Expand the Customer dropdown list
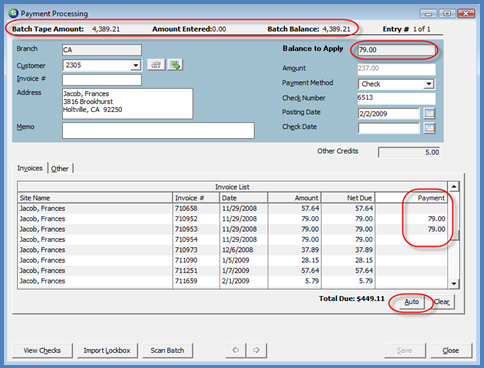The image size is (484, 368). (135, 65)
